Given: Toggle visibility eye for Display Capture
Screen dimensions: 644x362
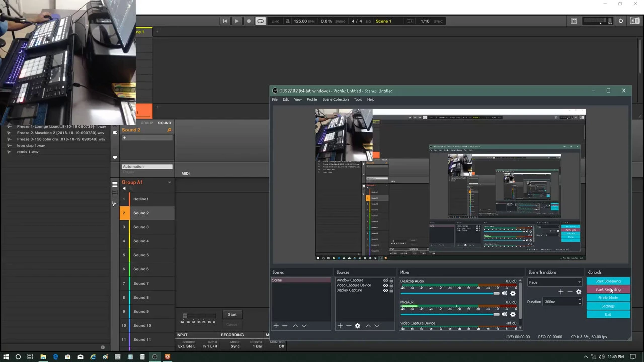Looking at the screenshot, I should [x=385, y=291].
